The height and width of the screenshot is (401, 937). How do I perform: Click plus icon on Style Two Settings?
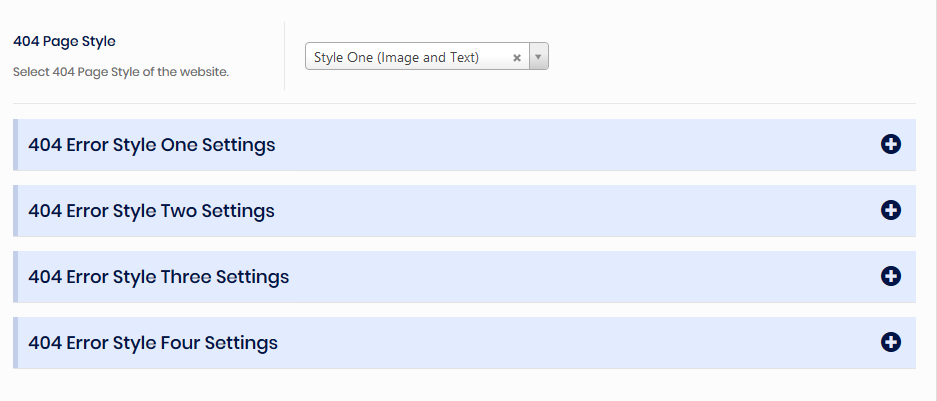click(891, 210)
